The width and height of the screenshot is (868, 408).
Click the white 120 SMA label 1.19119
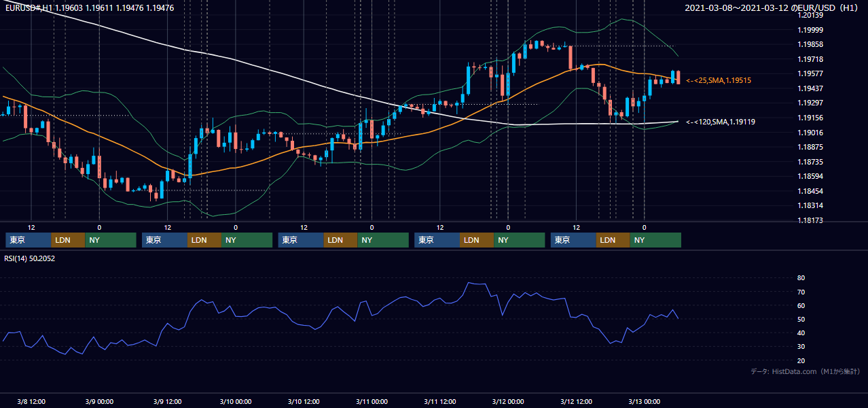[721, 122]
